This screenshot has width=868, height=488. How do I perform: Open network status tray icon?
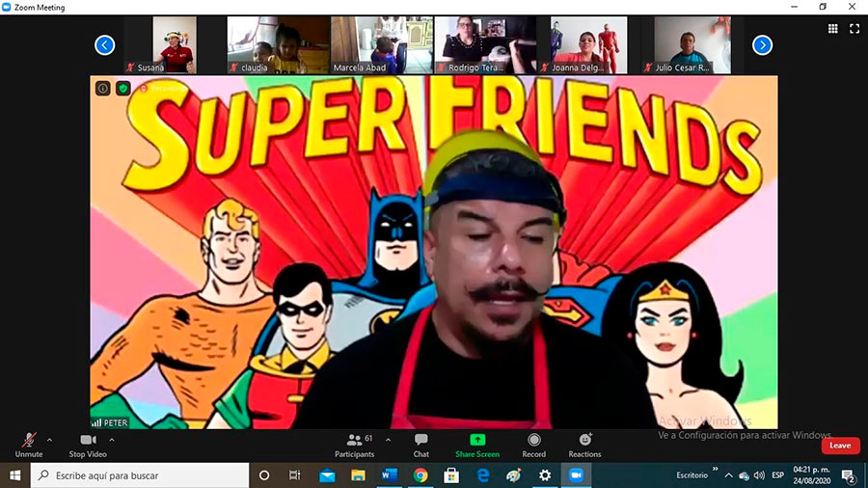[744, 475]
